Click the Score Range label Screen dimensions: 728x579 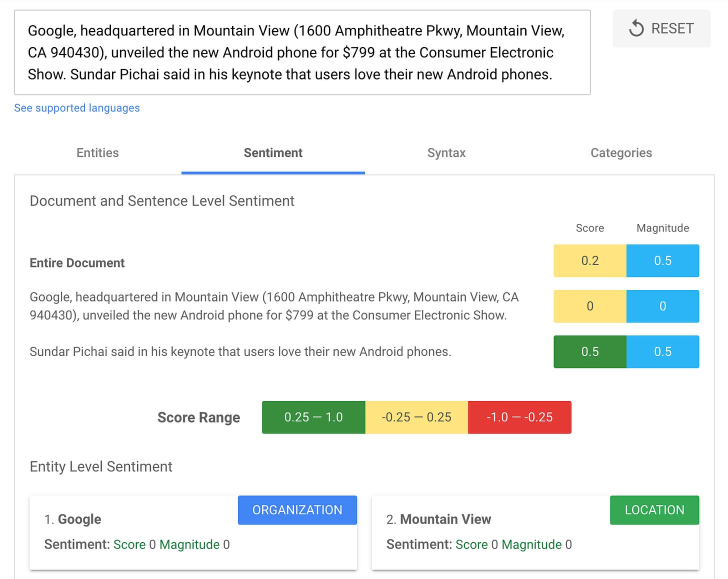pos(198,417)
